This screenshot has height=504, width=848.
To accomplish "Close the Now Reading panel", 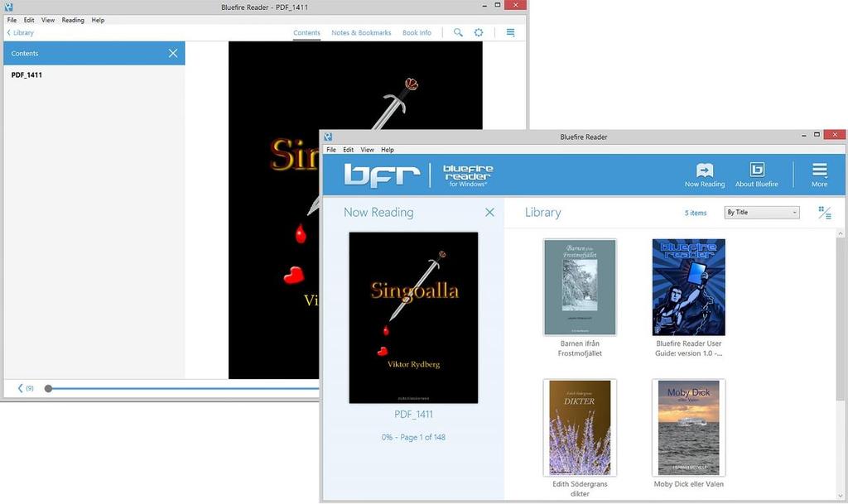I will (x=489, y=213).
